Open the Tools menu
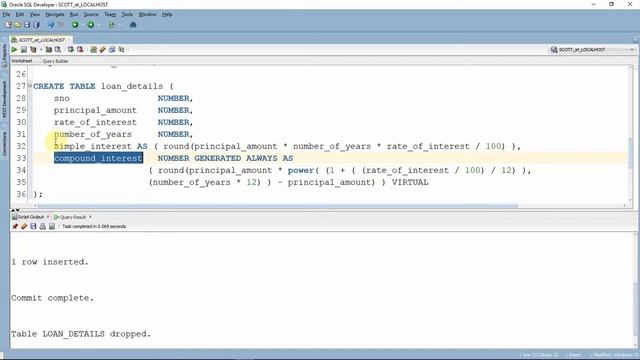Image resolution: width=640 pixels, height=360 pixels. tap(127, 14)
